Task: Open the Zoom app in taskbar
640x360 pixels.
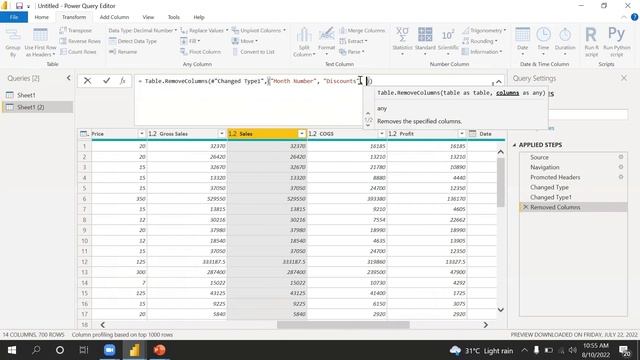Action: (109, 350)
